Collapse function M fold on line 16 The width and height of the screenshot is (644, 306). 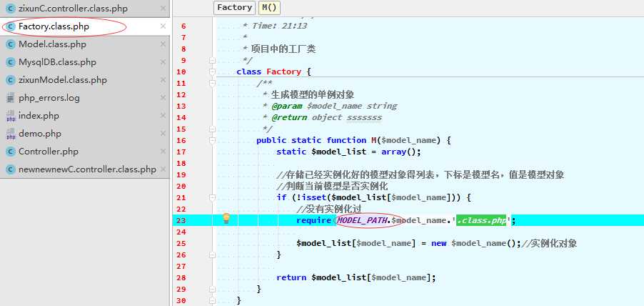point(212,141)
